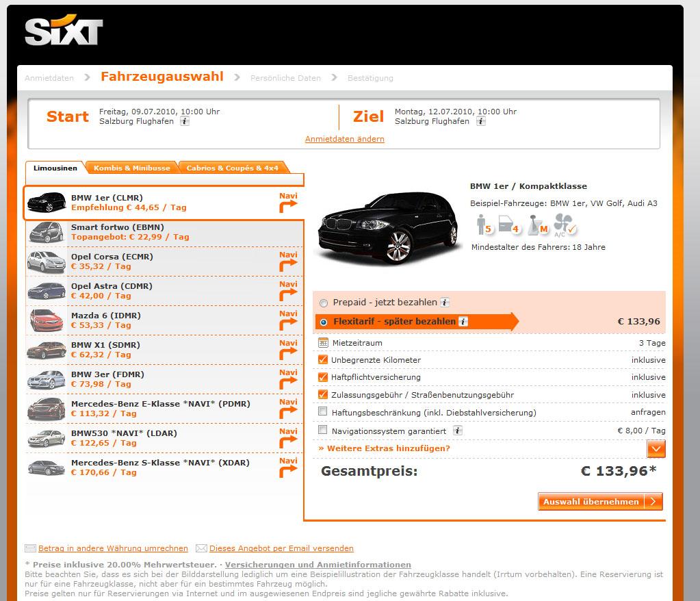Check the Navigationssystem garantiert checkbox
Screen dimensions: 700x601
point(322,430)
